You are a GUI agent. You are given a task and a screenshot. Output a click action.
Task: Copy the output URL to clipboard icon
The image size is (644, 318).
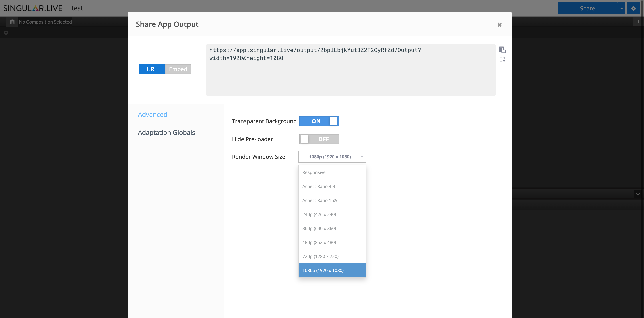coord(502,50)
